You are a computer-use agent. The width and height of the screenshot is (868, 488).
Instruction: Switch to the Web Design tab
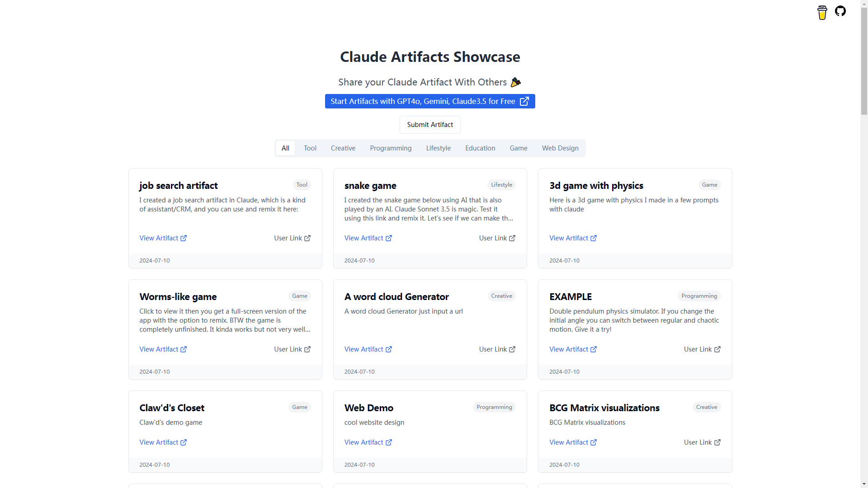560,148
